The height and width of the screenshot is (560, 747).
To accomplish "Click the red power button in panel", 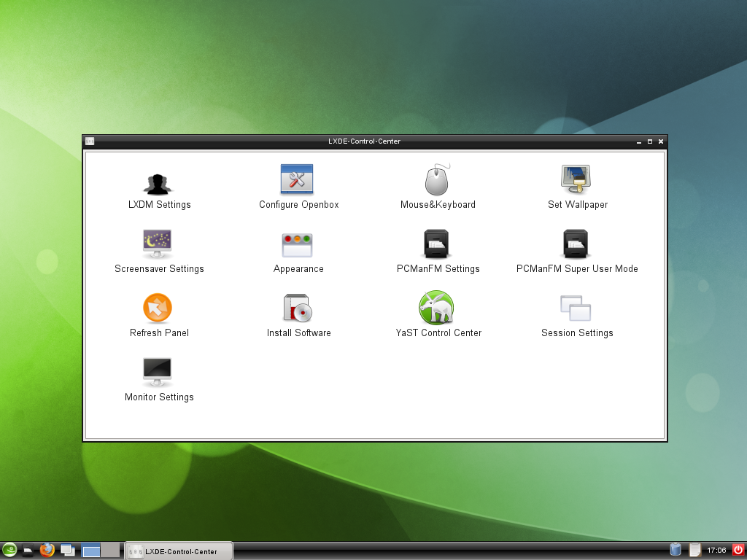I will 738,551.
